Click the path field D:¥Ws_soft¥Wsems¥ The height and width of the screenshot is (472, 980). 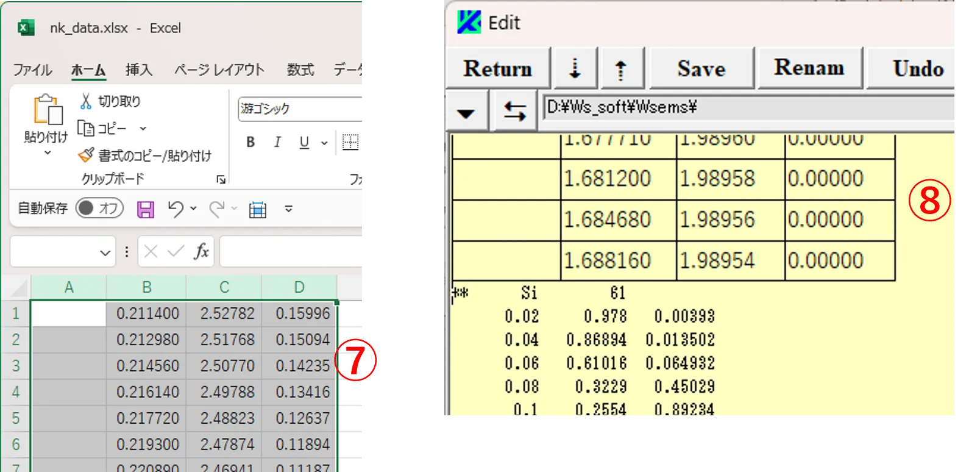[748, 107]
